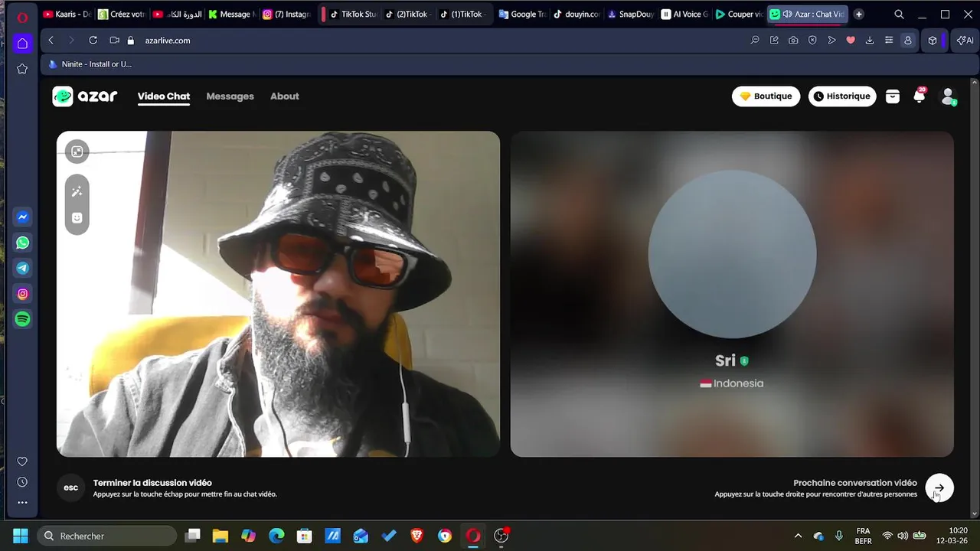This screenshot has height=551, width=980.
Task: Go back in browser history
Action: tap(51, 41)
